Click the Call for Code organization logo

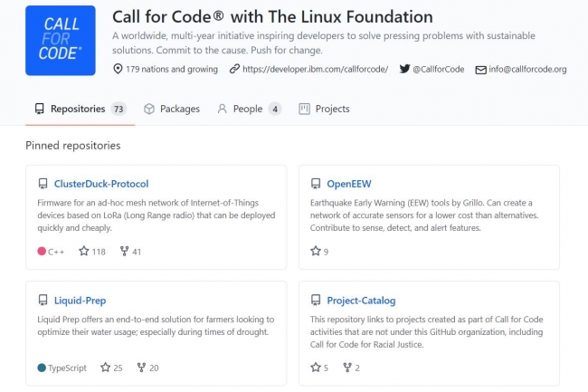coord(61,41)
